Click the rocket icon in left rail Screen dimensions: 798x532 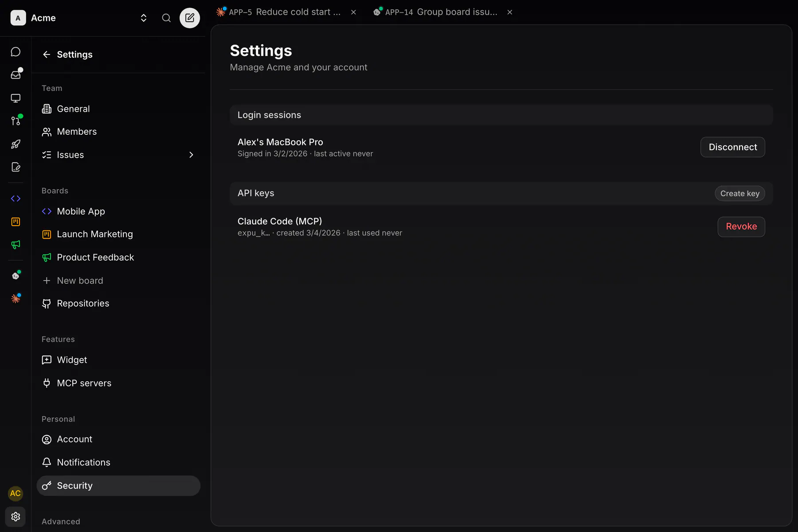pyautogui.click(x=16, y=144)
